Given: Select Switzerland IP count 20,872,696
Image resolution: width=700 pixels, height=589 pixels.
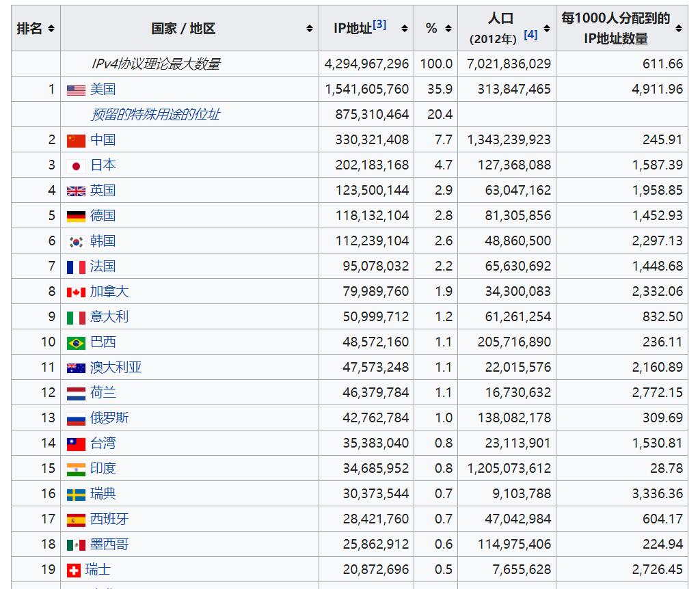Looking at the screenshot, I should pos(376,570).
